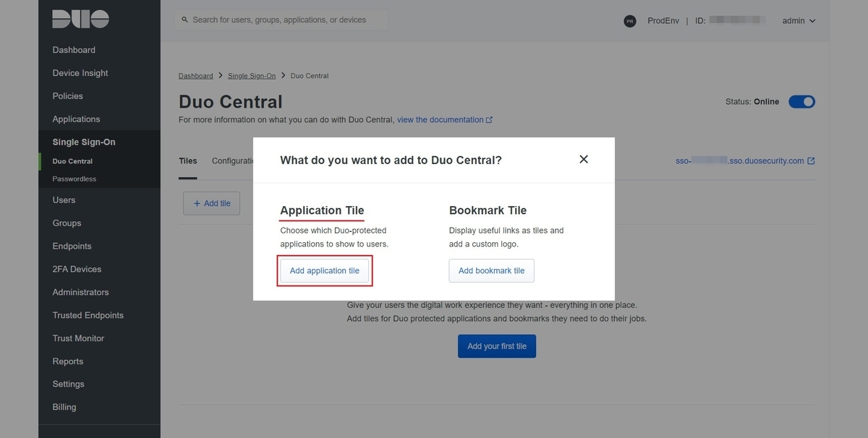Viewport: 868px width, 438px height.
Task: Click the Application Tile heading
Action: point(322,211)
